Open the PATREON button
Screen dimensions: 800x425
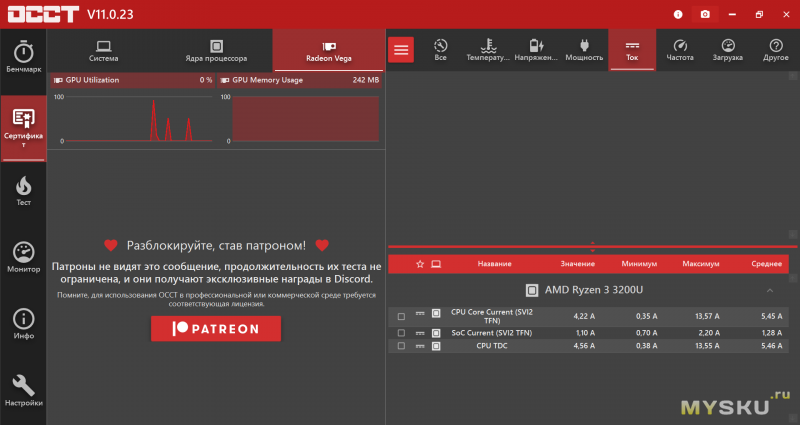pos(216,329)
